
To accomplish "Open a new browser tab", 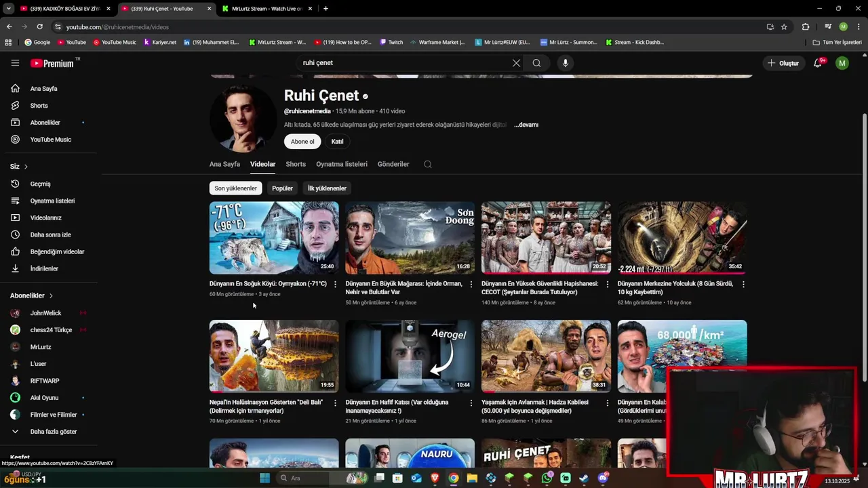I will (x=325, y=8).
